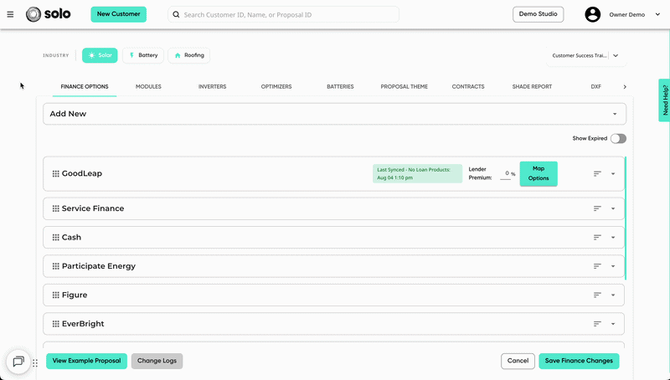The height and width of the screenshot is (380, 670).
Task: Click the Participate Energy drag handle icon
Action: pos(56,266)
